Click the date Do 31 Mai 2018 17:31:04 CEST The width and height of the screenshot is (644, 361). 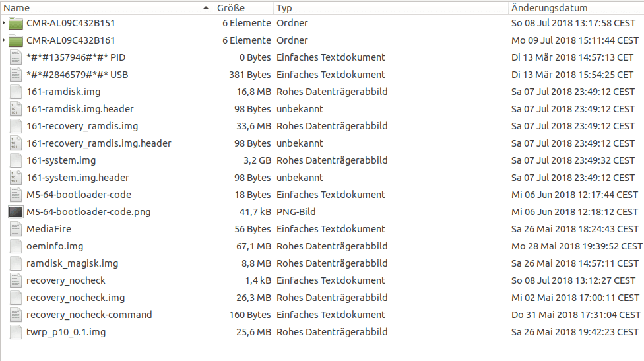[576, 315]
